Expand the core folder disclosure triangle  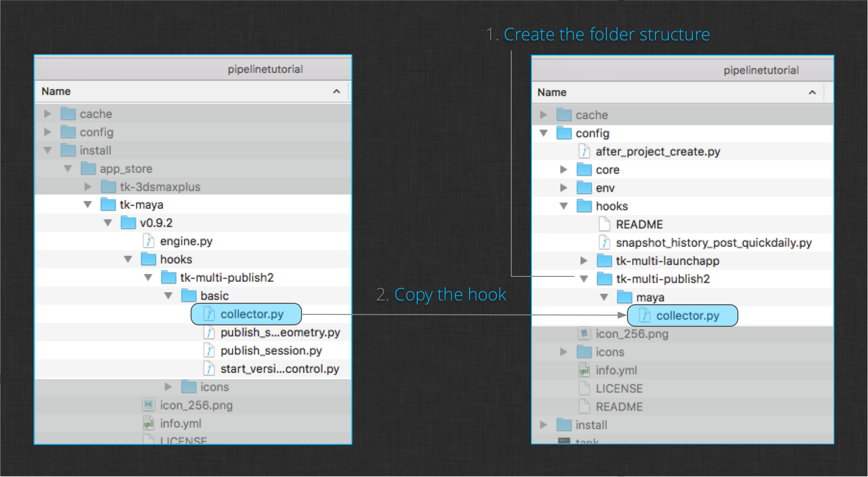tap(564, 169)
